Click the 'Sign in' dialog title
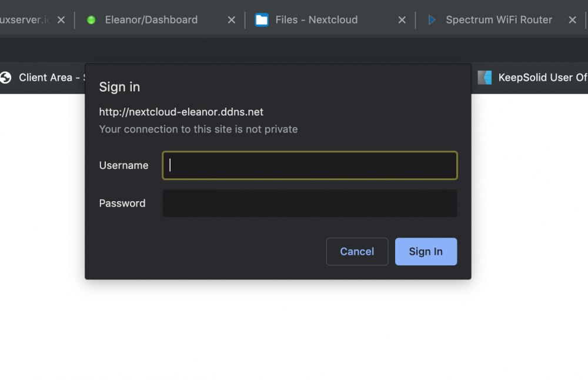The width and height of the screenshot is (588, 380). point(119,87)
